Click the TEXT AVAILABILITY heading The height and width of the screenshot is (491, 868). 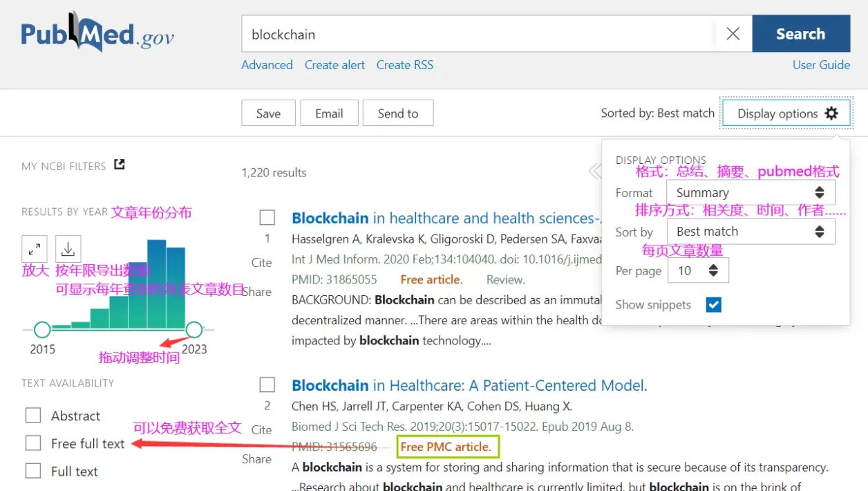pyautogui.click(x=68, y=382)
